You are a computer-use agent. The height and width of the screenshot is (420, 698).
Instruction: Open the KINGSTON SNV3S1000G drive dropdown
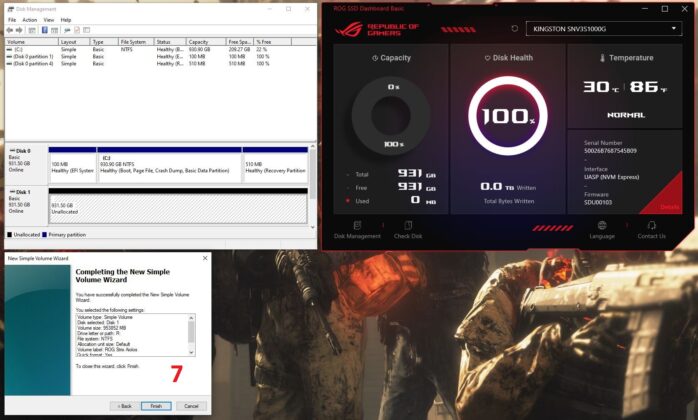604,29
